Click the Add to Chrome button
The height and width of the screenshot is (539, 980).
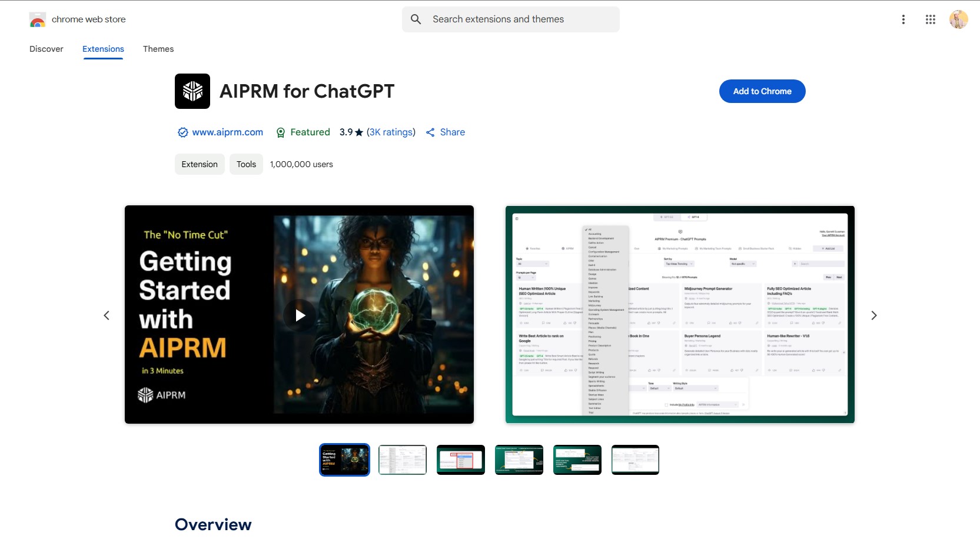tap(762, 91)
